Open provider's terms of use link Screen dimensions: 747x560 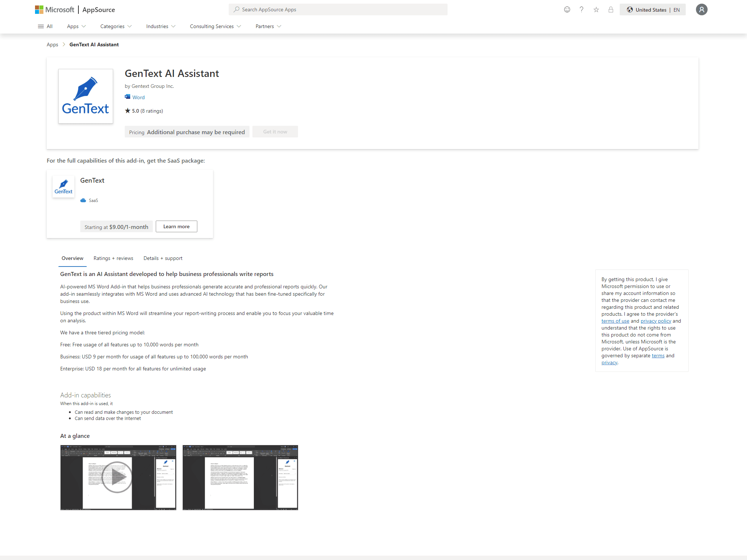(x=615, y=321)
